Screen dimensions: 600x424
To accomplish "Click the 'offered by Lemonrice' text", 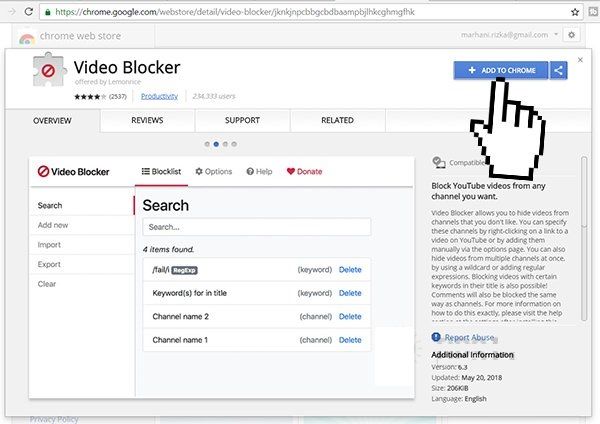I will 108,82.
